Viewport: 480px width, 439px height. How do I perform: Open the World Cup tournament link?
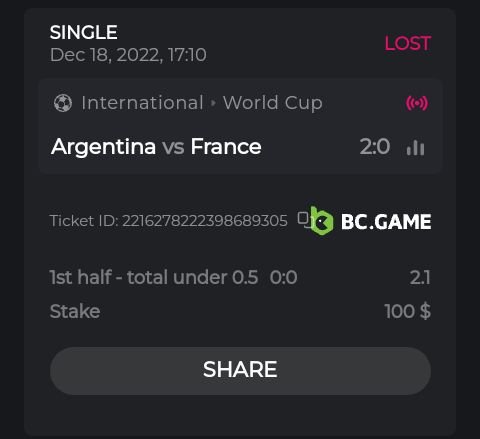273,103
